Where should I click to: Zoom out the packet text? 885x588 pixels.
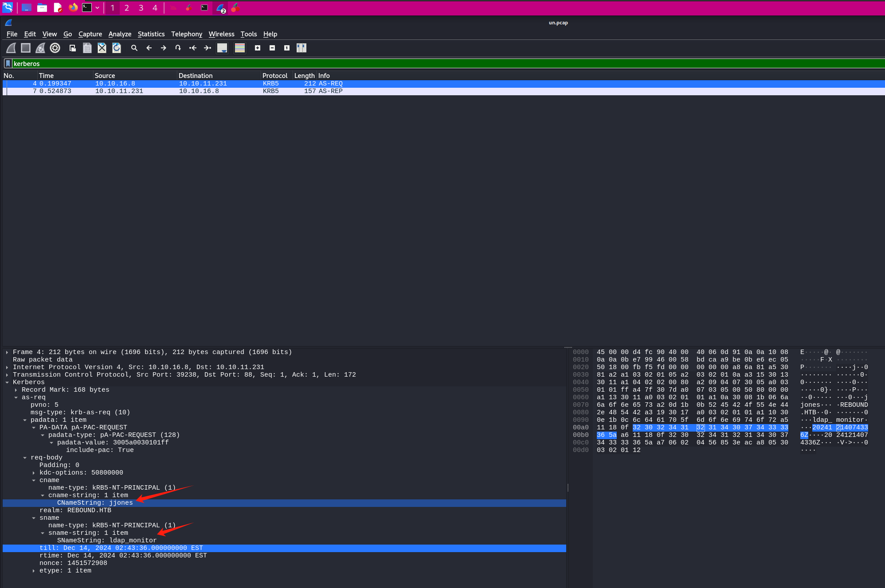272,48
